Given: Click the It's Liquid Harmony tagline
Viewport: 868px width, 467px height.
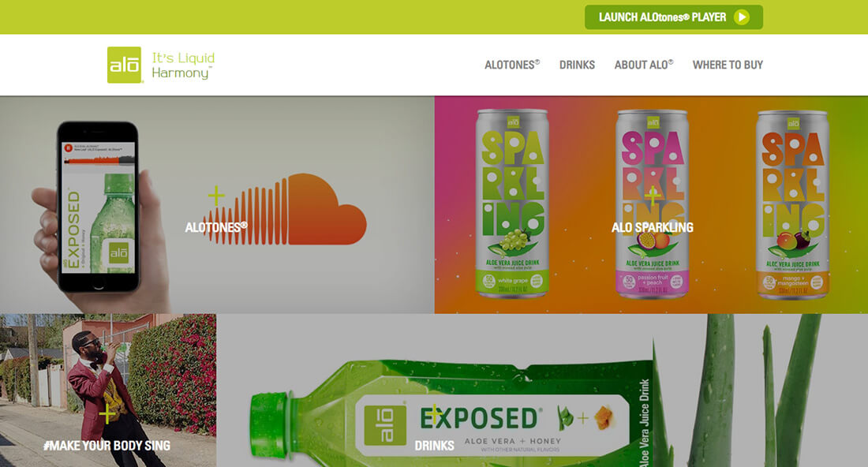Looking at the screenshot, I should coord(183,65).
